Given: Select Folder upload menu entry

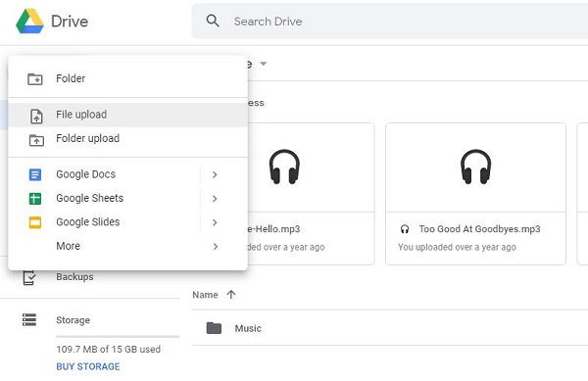Looking at the screenshot, I should pyautogui.click(x=127, y=139).
